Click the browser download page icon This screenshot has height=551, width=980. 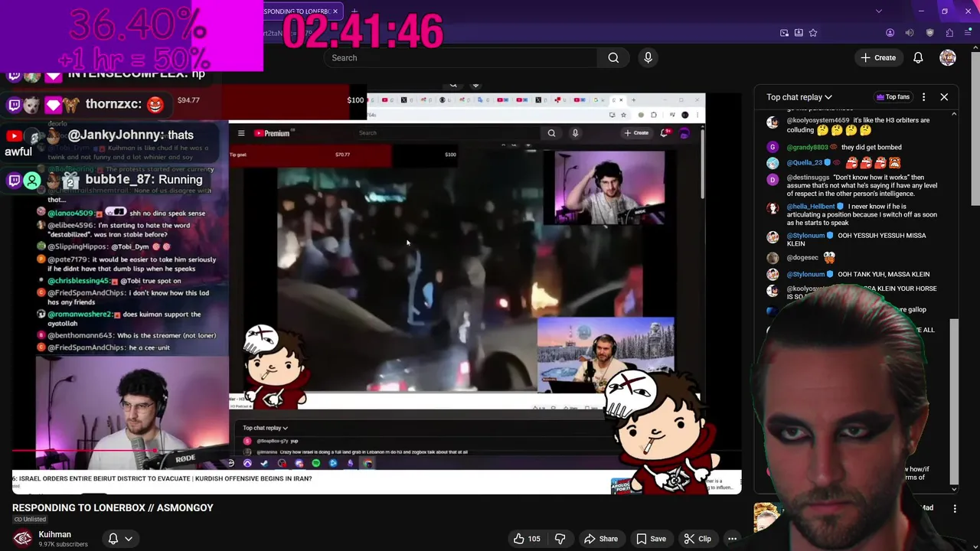pyautogui.click(x=799, y=33)
